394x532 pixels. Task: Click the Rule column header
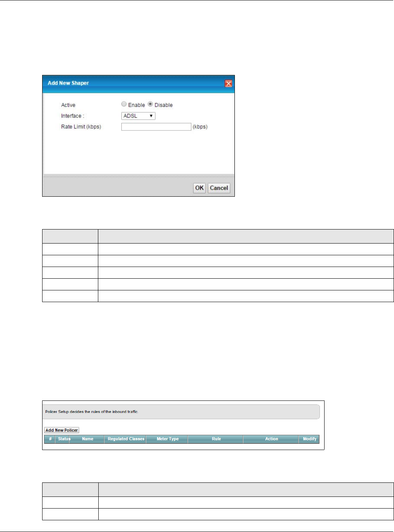click(x=216, y=439)
